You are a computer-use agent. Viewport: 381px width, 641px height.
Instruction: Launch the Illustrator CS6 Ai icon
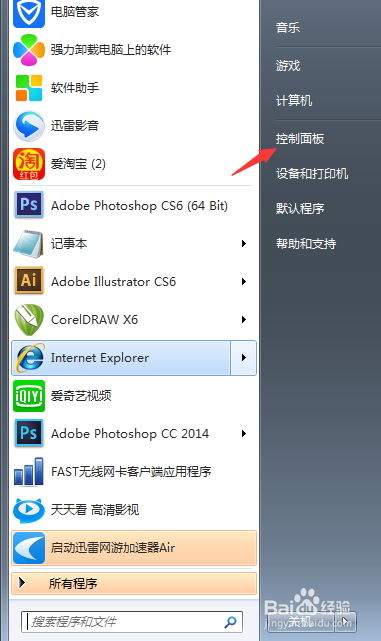(x=29, y=281)
